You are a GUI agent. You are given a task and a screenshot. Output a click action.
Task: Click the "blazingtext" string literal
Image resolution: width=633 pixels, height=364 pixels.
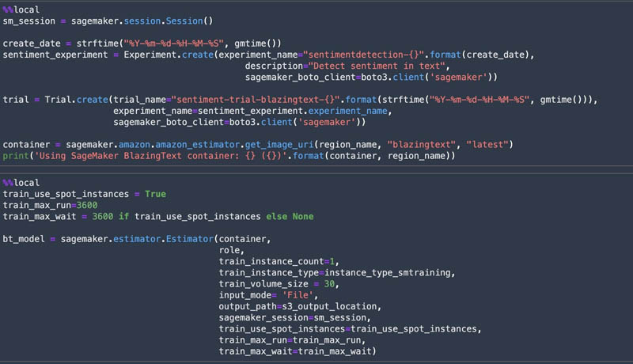point(422,145)
